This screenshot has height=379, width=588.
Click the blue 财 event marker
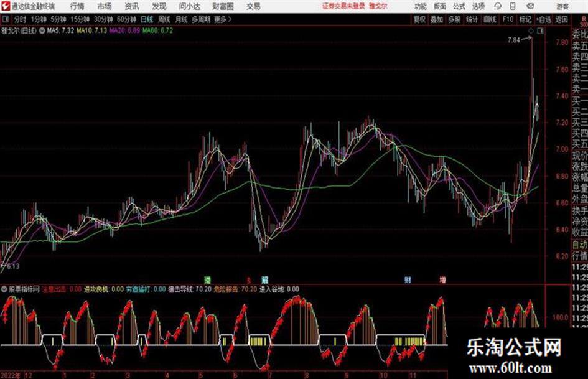pyautogui.click(x=408, y=279)
